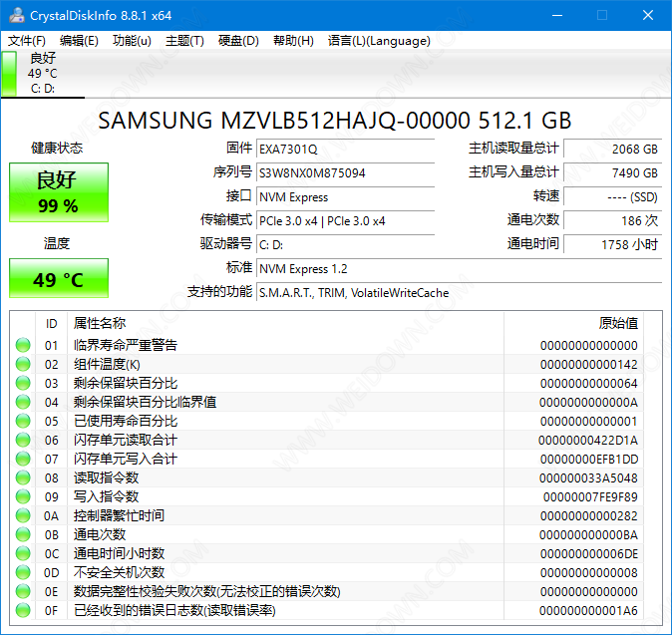Open the 编辑(E) menu
Image resolution: width=672 pixels, height=635 pixels.
click(x=79, y=41)
